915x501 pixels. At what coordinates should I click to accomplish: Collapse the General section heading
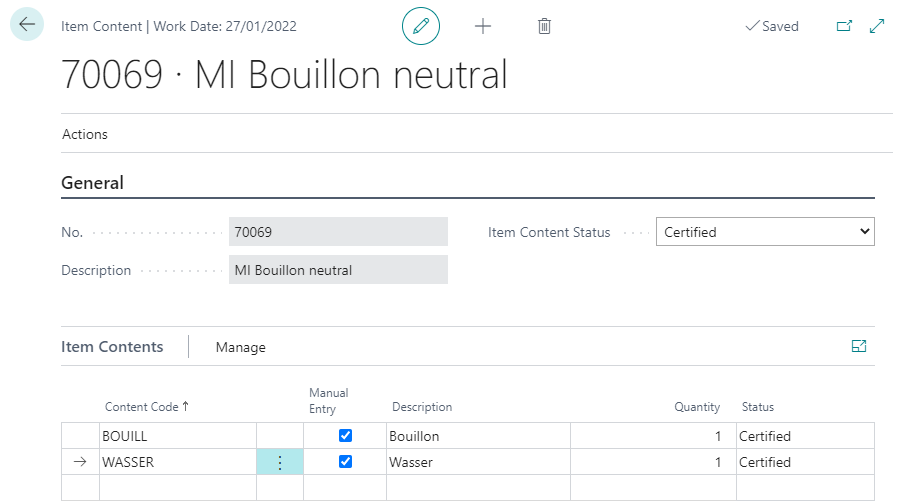93,183
